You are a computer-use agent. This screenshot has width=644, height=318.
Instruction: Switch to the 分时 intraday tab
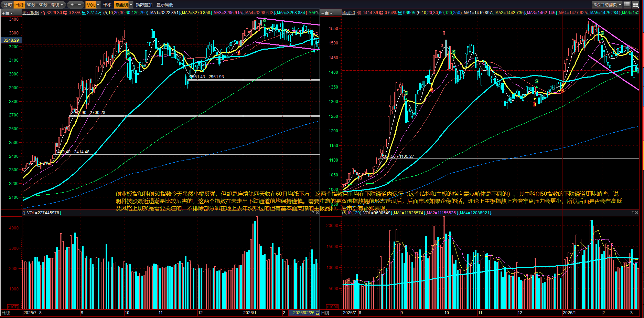coord(8,4)
